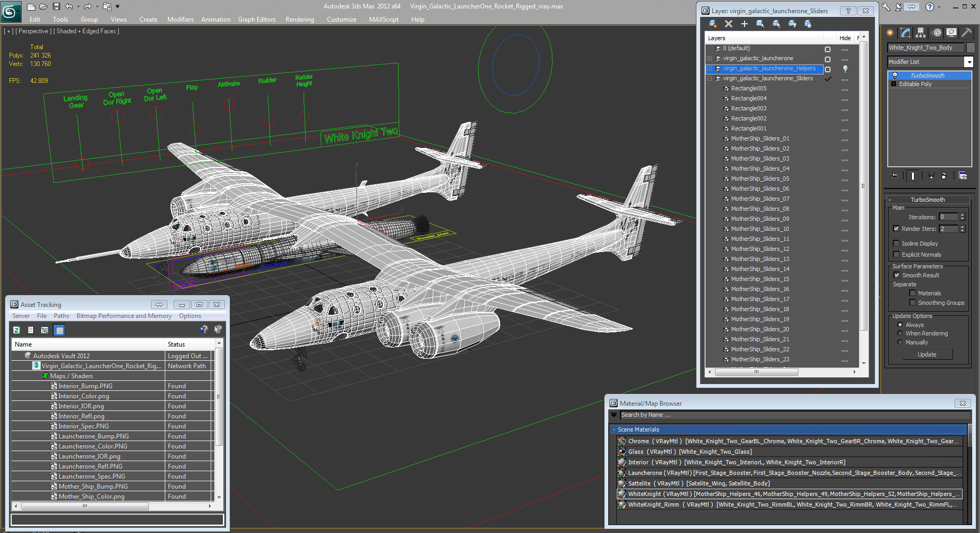Click the Perspective viewport label

33,31
